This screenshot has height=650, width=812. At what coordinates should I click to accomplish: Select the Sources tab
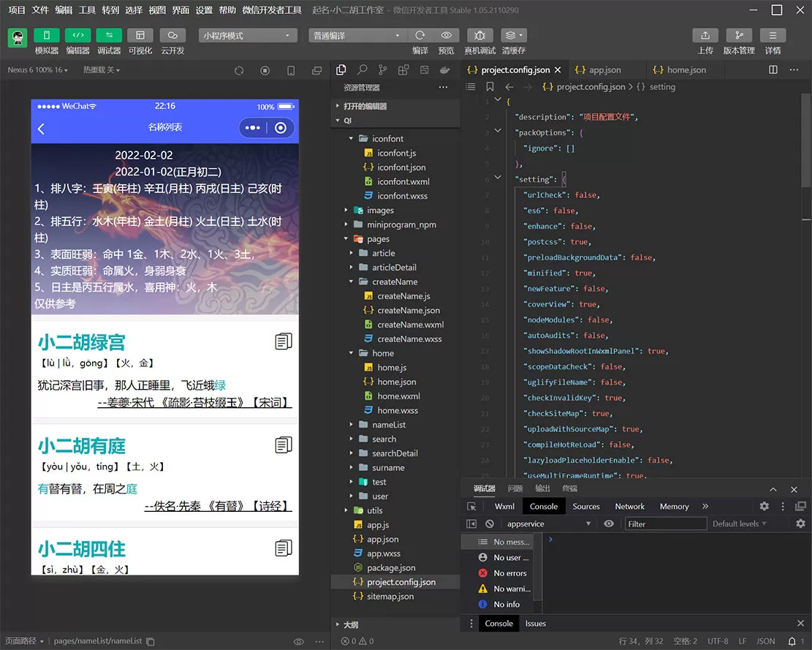[586, 507]
